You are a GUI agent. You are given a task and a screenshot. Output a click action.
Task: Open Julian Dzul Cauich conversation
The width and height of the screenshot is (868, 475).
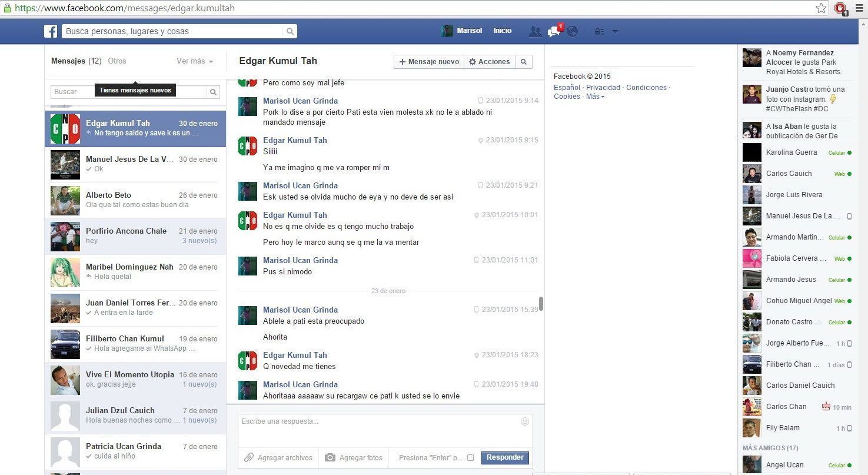click(x=135, y=416)
